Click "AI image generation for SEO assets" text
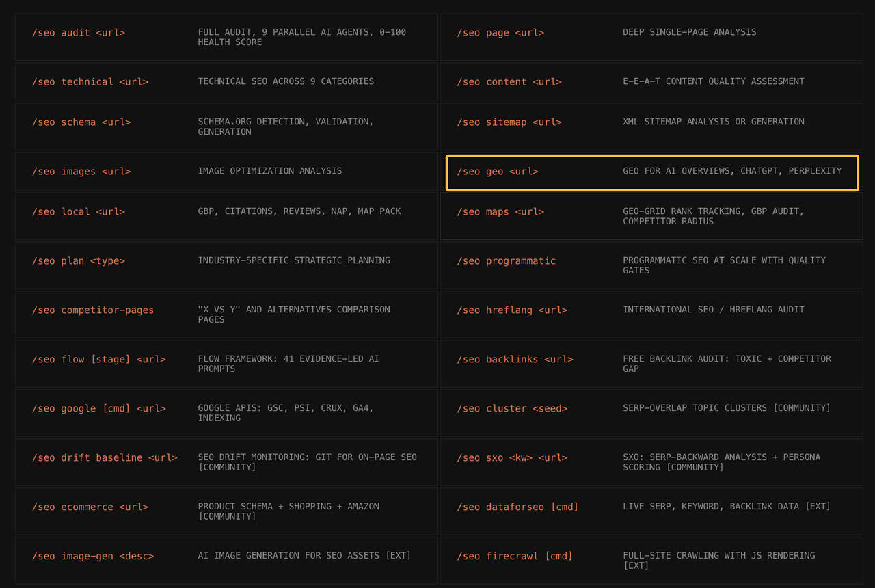875x588 pixels. (x=305, y=556)
